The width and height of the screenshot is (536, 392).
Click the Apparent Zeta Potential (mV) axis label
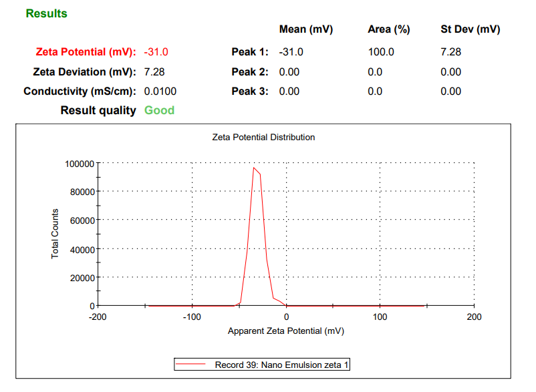point(285,331)
